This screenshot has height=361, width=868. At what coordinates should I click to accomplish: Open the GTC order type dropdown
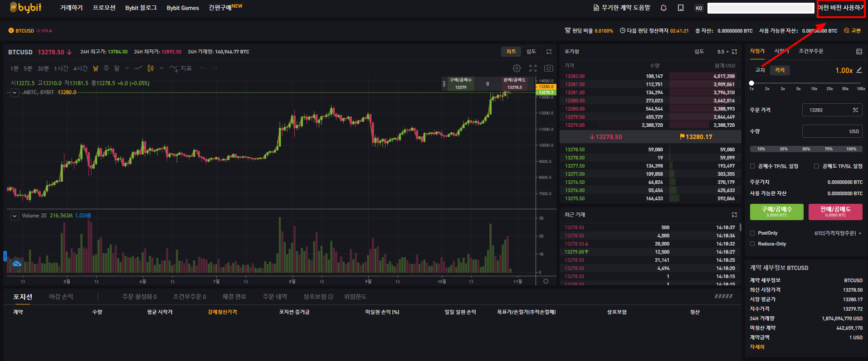838,233
